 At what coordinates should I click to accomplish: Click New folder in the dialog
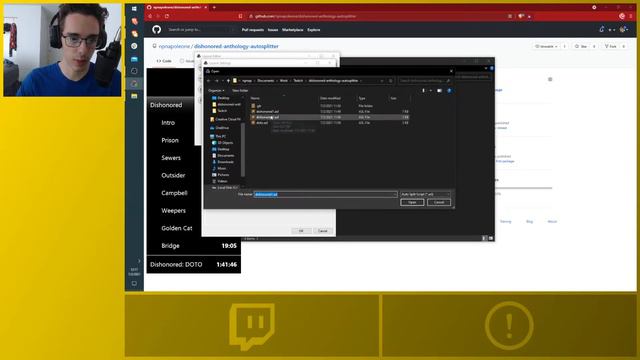point(240,91)
